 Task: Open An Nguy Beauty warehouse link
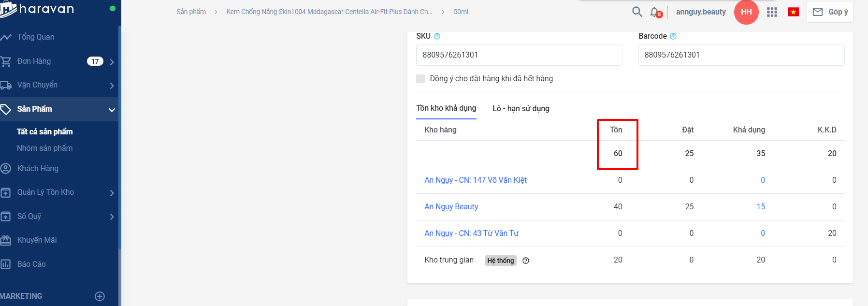tap(451, 207)
